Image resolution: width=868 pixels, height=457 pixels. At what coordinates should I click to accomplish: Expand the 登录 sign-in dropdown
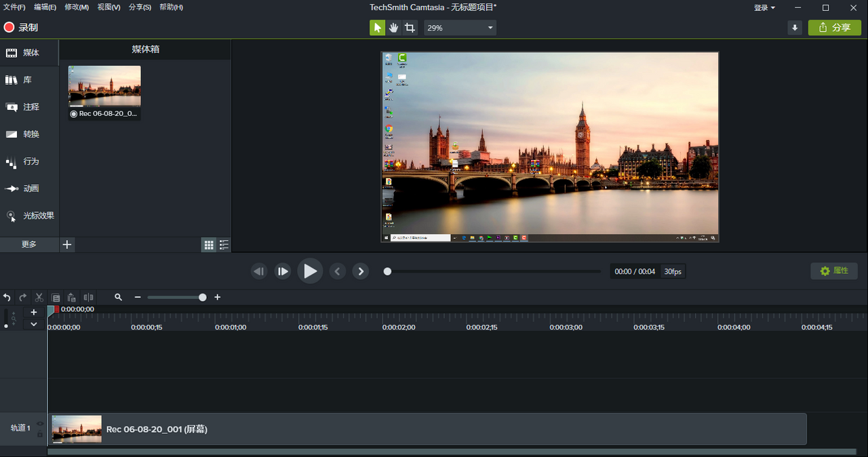tap(764, 7)
